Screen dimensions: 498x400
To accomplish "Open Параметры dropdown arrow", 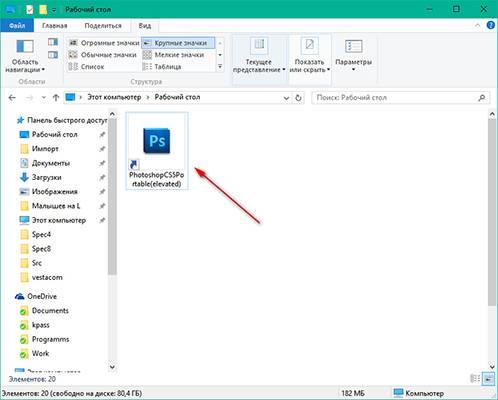I will pos(354,70).
